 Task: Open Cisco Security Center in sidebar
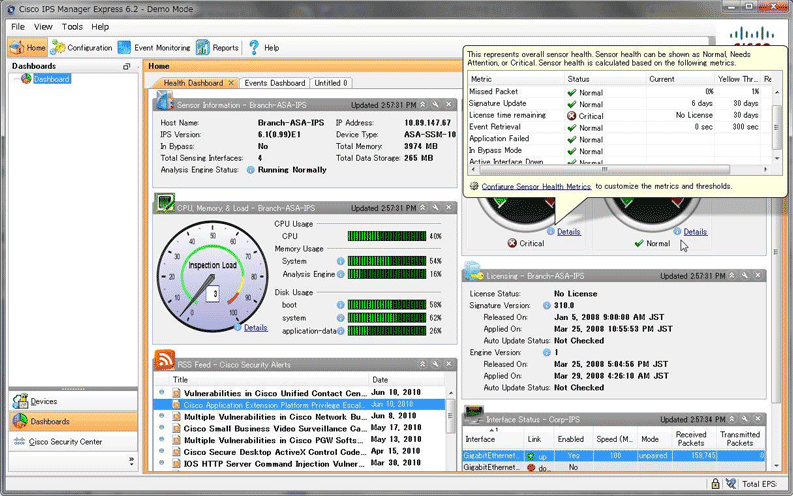coord(66,441)
